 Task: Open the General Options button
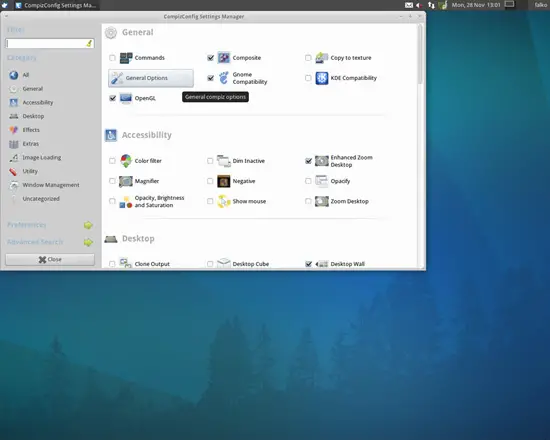click(x=151, y=78)
